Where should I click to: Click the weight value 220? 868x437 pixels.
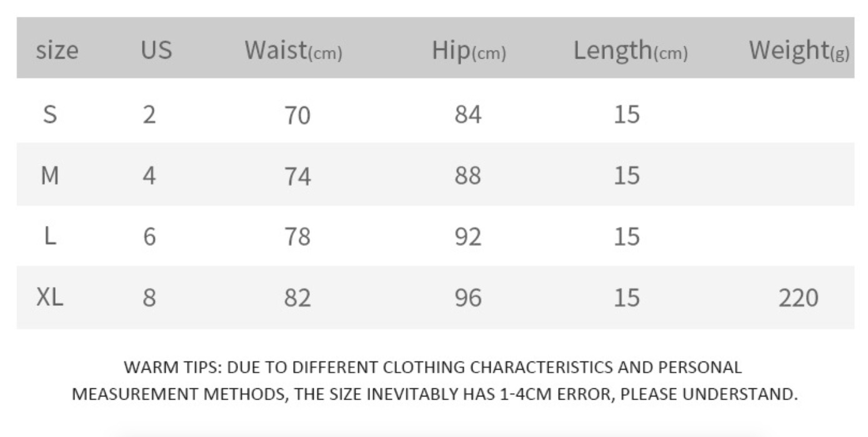tap(798, 298)
